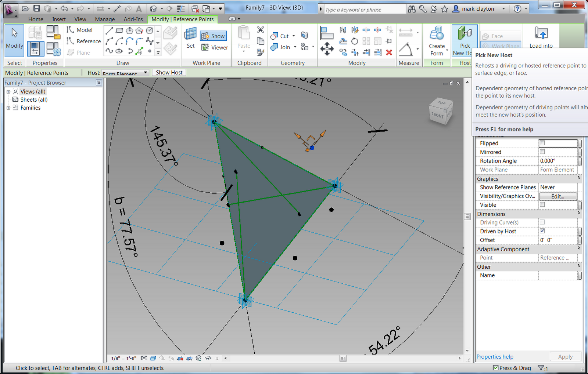The image size is (588, 374).
Task: Open the Workplane Viewer
Action: pyautogui.click(x=215, y=47)
